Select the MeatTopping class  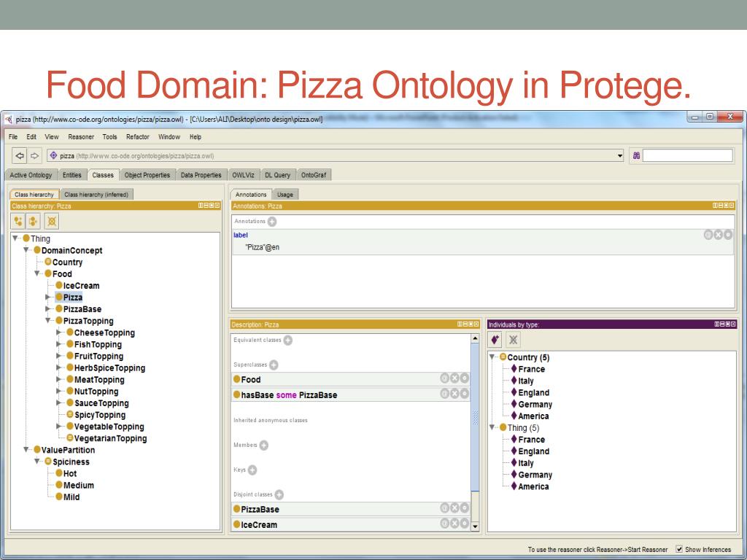99,379
